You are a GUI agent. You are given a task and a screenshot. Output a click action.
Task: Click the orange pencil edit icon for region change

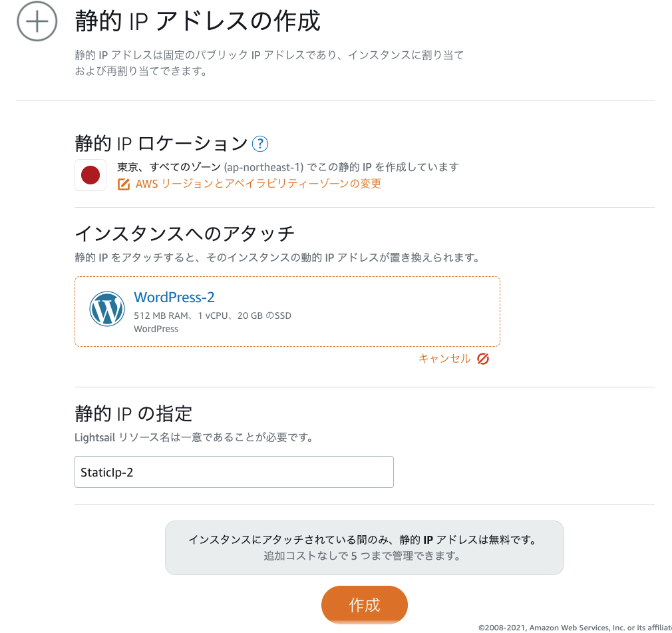pos(123,184)
